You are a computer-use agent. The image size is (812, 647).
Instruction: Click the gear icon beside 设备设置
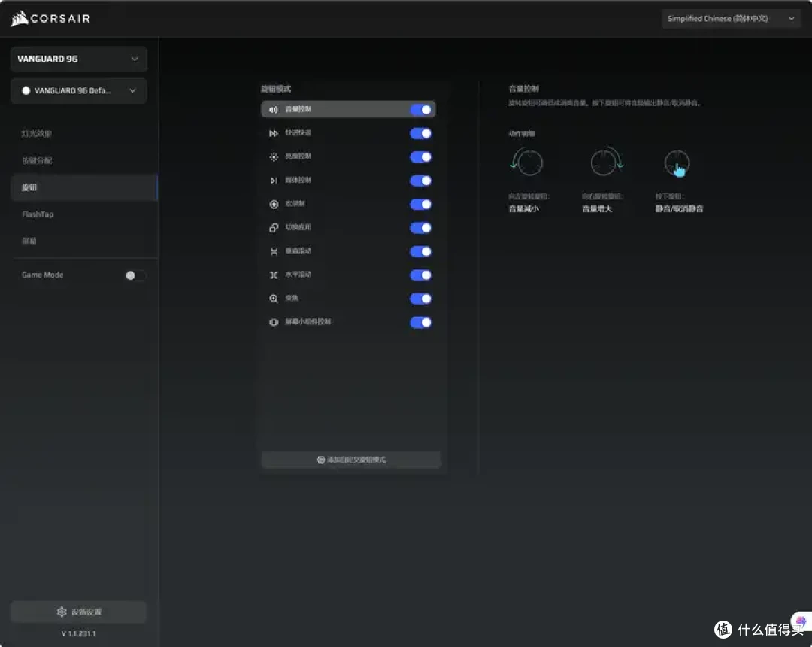(x=62, y=612)
